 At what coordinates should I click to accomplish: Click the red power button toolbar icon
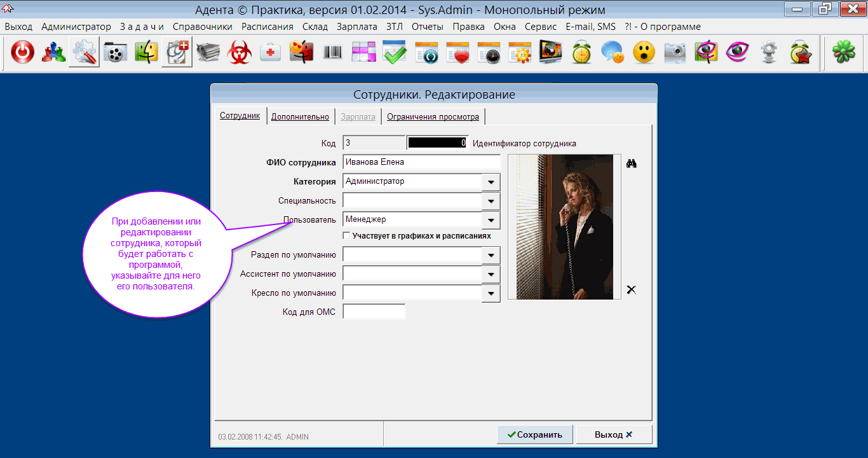tap(23, 53)
